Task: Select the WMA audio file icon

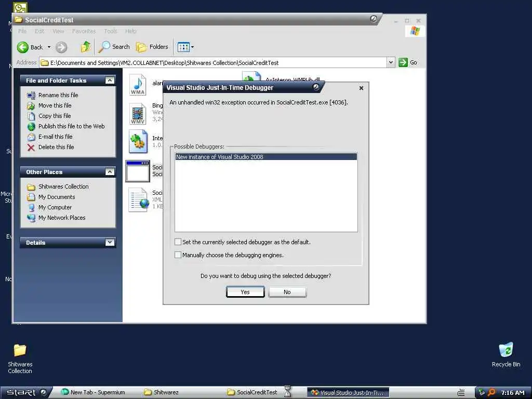Action: coord(138,85)
